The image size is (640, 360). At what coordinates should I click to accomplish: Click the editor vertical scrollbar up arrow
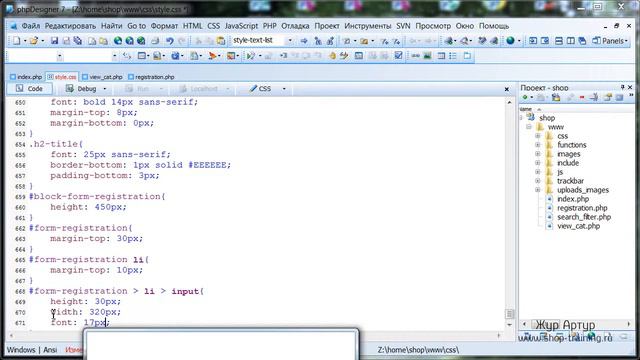click(509, 102)
